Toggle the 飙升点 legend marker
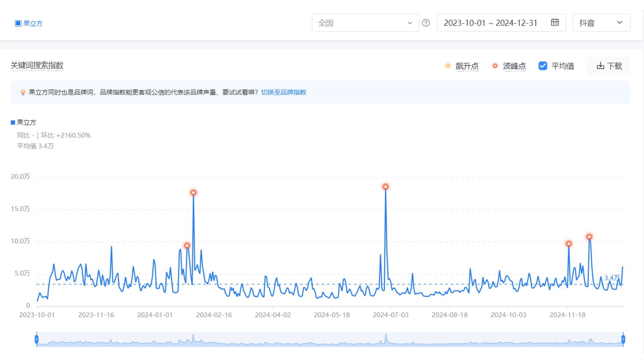644x362 pixels. point(447,66)
